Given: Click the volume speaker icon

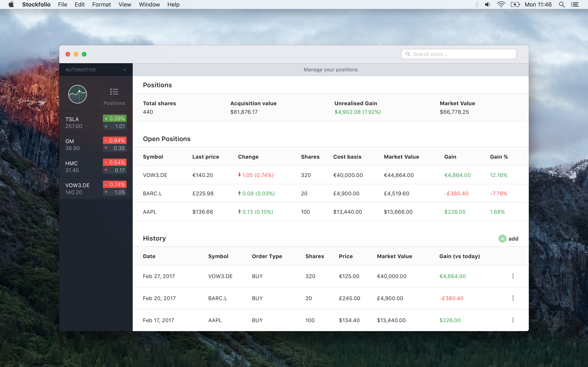Looking at the screenshot, I should (487, 5).
